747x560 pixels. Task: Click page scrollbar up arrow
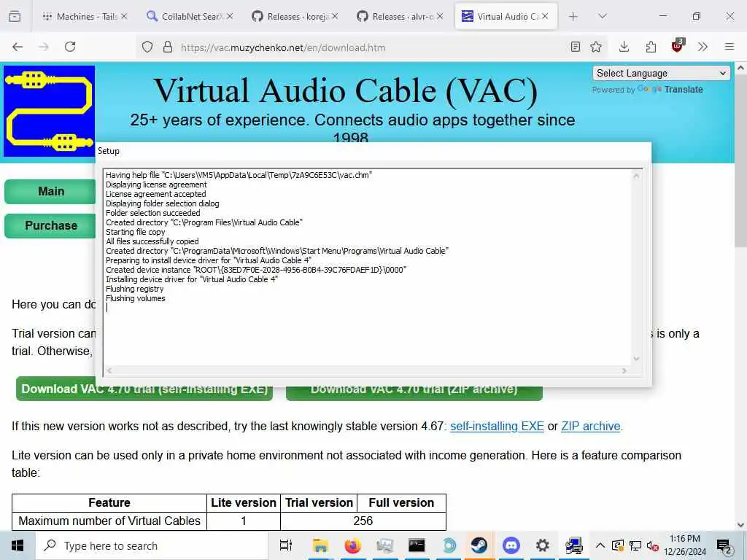pos(740,68)
